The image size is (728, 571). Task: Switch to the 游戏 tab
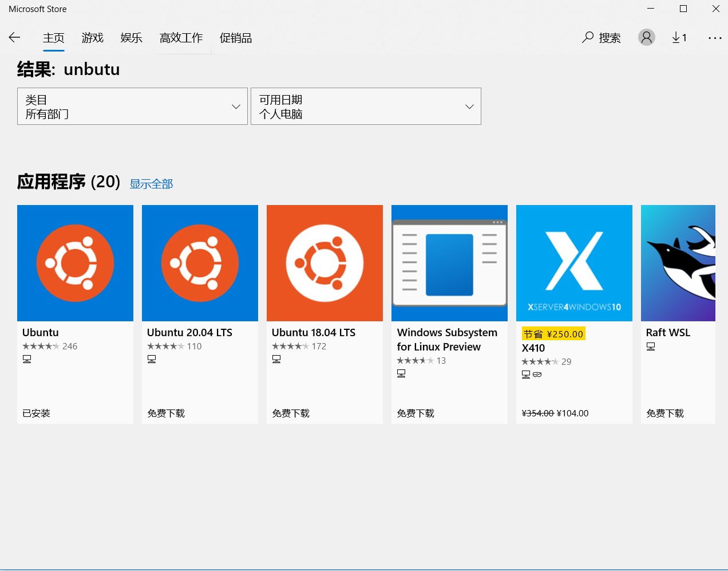(x=93, y=38)
